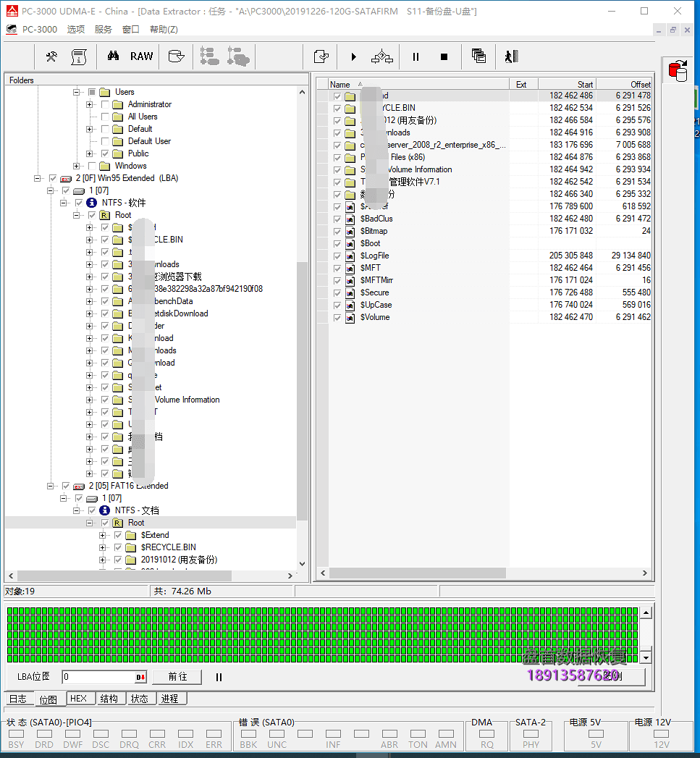
Task: Select the $UpCase file row
Action: tap(484, 305)
